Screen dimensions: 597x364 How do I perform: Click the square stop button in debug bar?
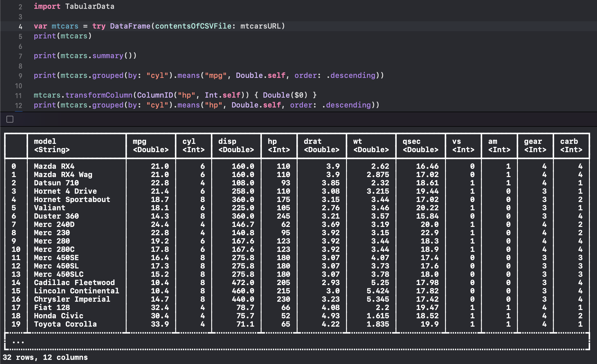tap(10, 119)
